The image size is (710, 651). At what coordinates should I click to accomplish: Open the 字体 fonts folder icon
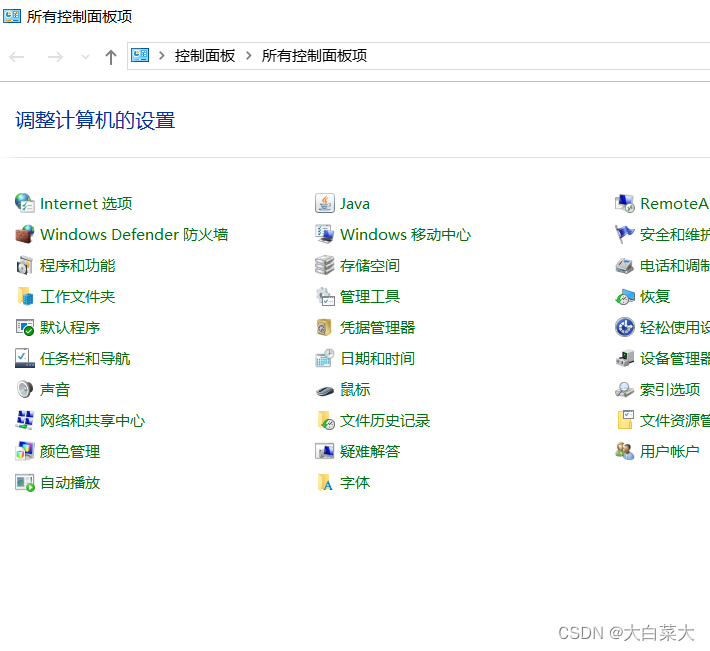325,483
